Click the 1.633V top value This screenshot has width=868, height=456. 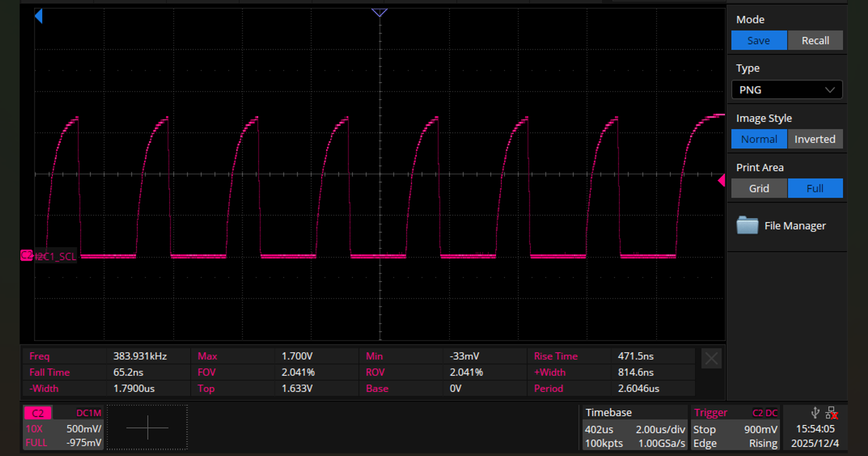[x=297, y=389]
